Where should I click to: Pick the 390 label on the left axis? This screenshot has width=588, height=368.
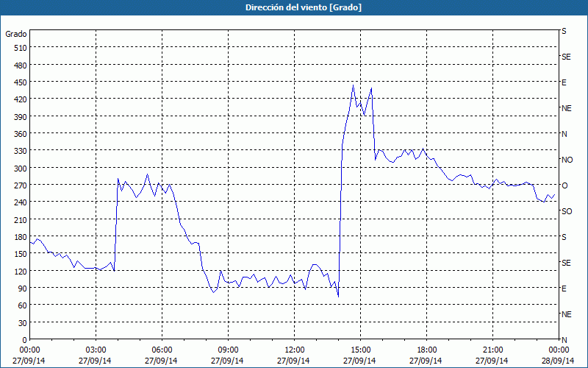[21, 117]
